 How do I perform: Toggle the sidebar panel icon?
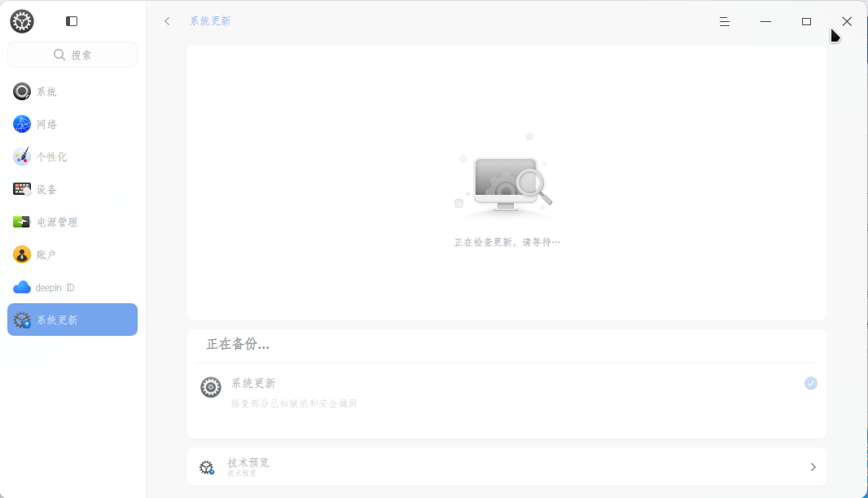click(x=72, y=21)
